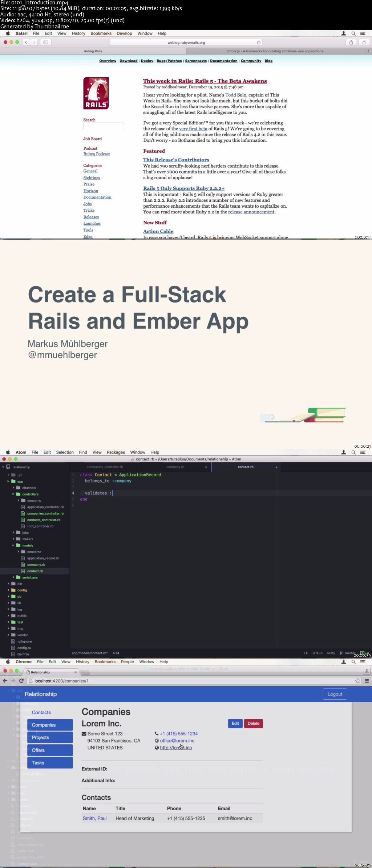This screenshot has width=372, height=868.
Task: Click Safari's forward navigation arrow
Action: pos(34,42)
